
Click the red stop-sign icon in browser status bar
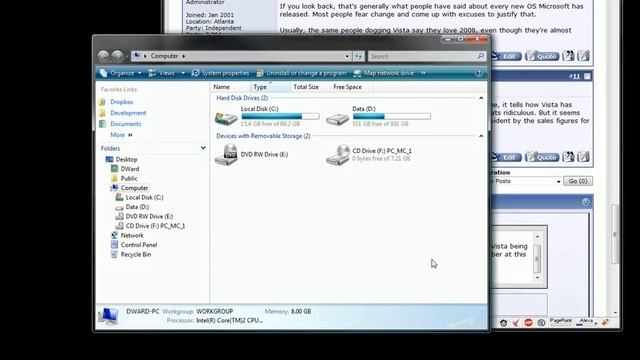pos(529,322)
